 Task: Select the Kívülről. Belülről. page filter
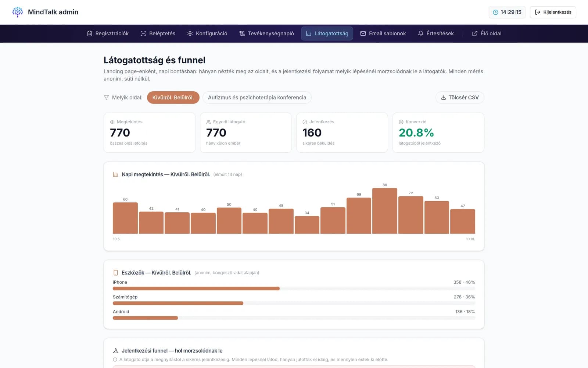tap(173, 98)
